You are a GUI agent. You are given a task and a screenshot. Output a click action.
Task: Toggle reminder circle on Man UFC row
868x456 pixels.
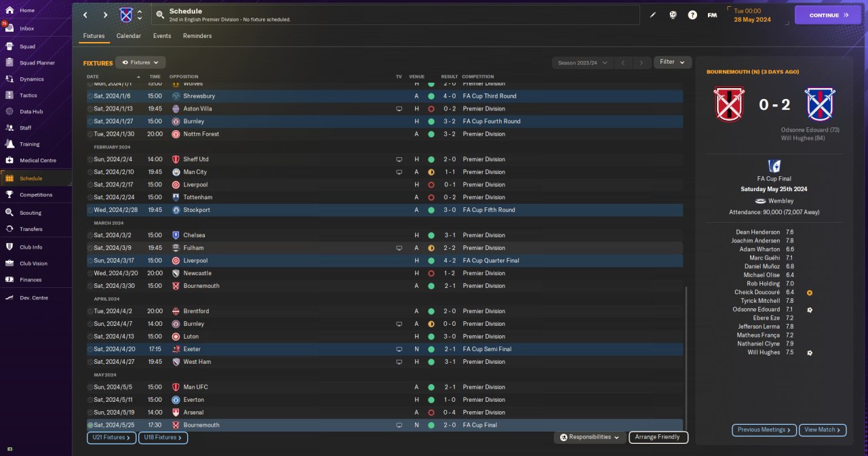pyautogui.click(x=90, y=387)
